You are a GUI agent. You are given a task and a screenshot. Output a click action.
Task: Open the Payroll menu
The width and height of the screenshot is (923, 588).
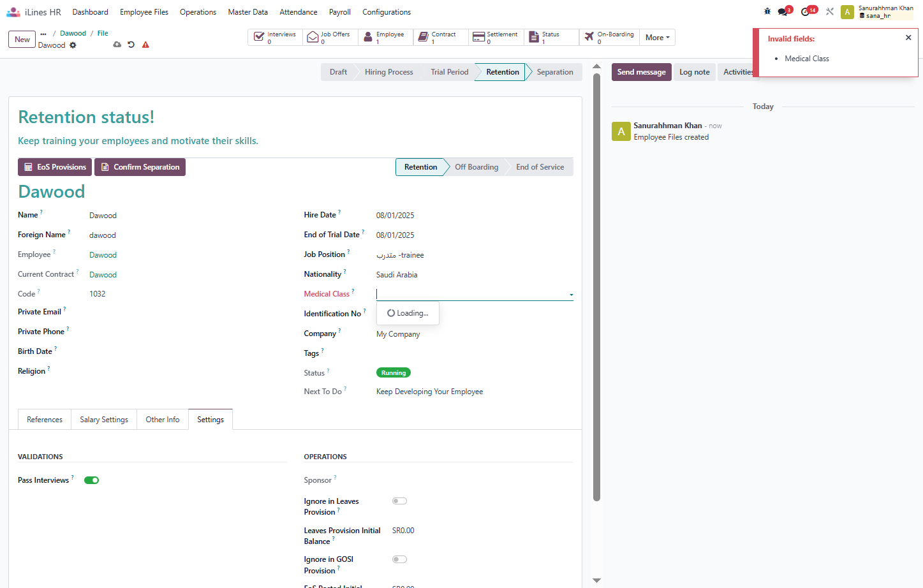(340, 12)
